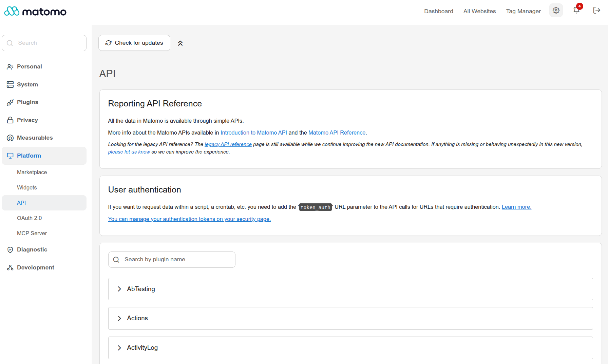608x364 pixels.
Task: Click the plugin search magnifier icon
Action: click(116, 260)
